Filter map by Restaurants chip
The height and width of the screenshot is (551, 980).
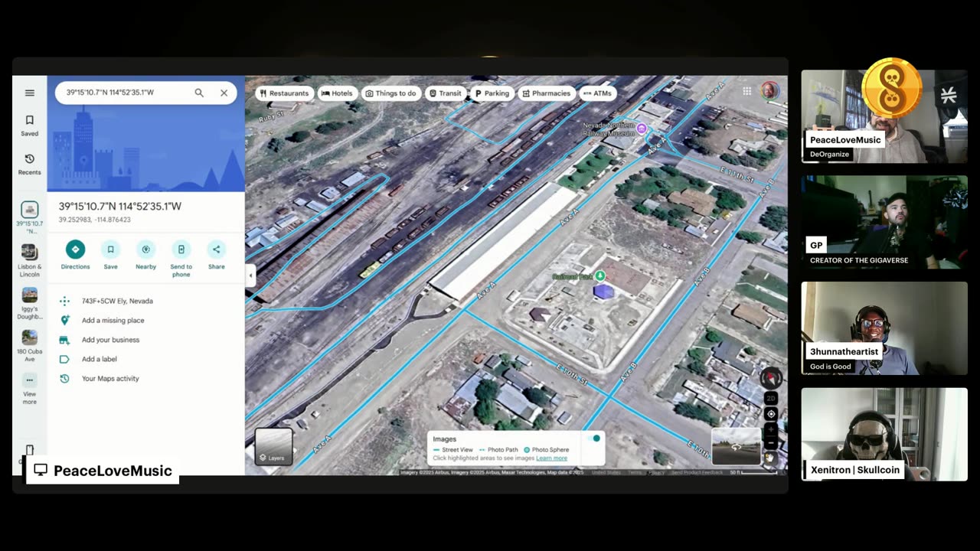click(284, 93)
